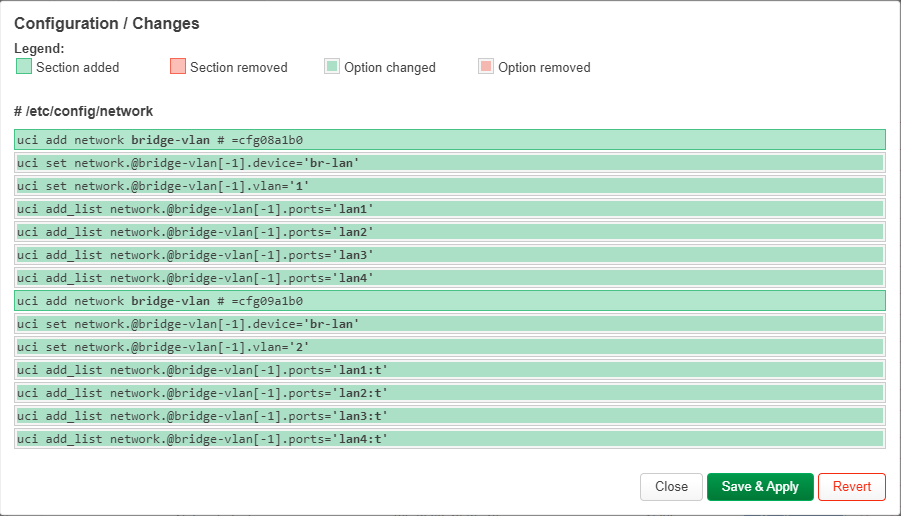Click the vlan='2' option line
The height and width of the screenshot is (516, 901).
(x=450, y=346)
